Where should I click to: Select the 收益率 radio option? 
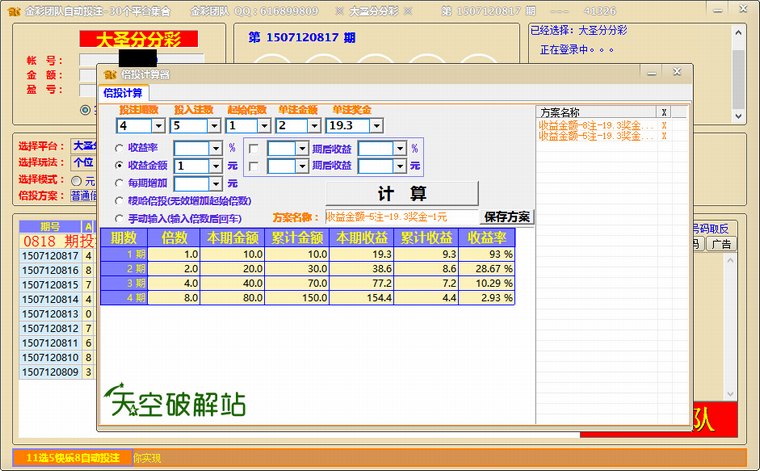tap(120, 148)
